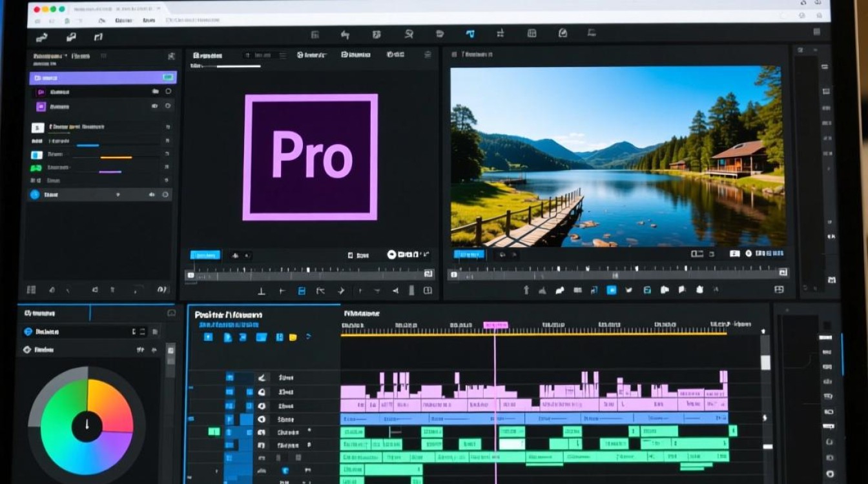The height and width of the screenshot is (484, 868).
Task: Open dropdown arrow in the round blue icon row
Action: (118, 194)
